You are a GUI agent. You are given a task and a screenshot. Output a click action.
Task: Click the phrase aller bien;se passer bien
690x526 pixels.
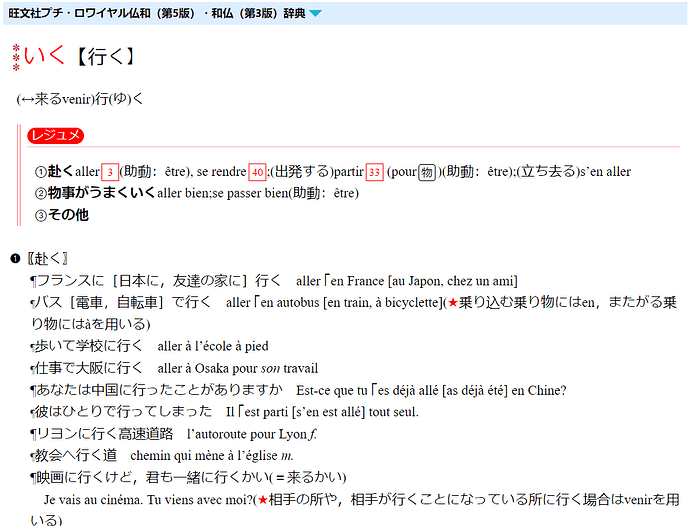click(222, 193)
